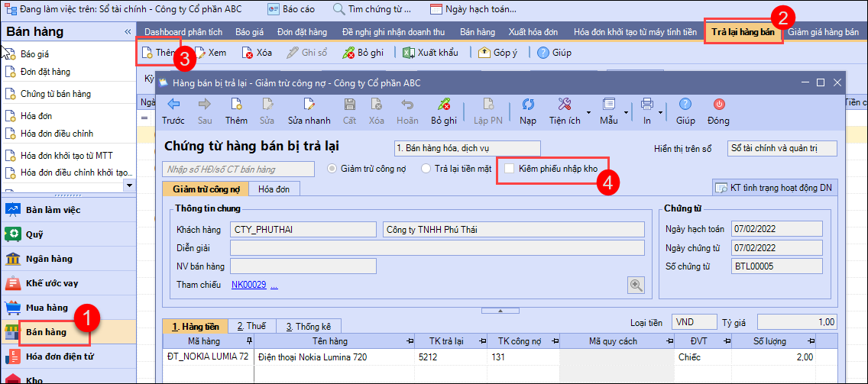The width and height of the screenshot is (868, 384).
Task: Open the NK00029 reference link
Action: (x=248, y=285)
